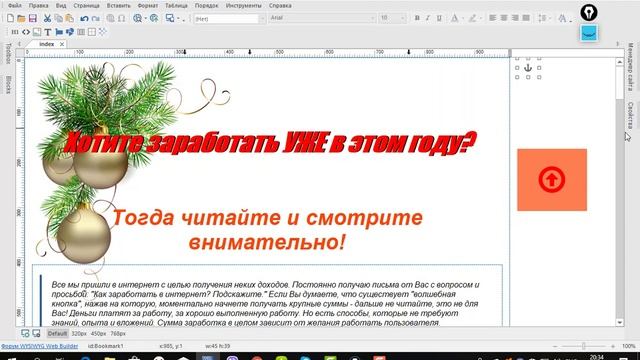Click the zoom in plus button
640x360 pixels.
(x=613, y=346)
